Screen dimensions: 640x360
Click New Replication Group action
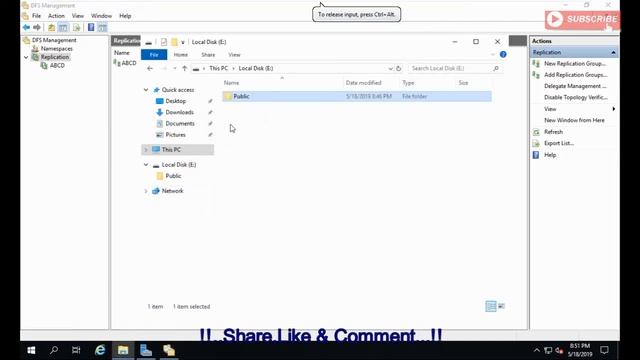pyautogui.click(x=575, y=64)
